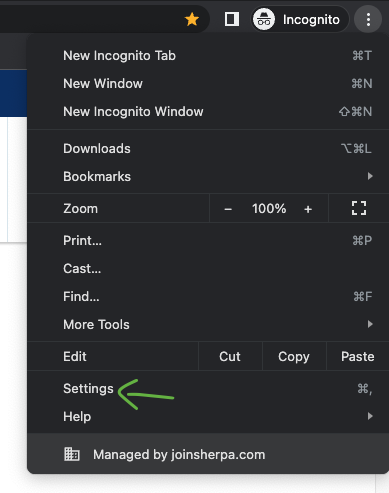This screenshot has width=389, height=493.
Task: Decrease zoom with the minus button
Action: (228, 209)
